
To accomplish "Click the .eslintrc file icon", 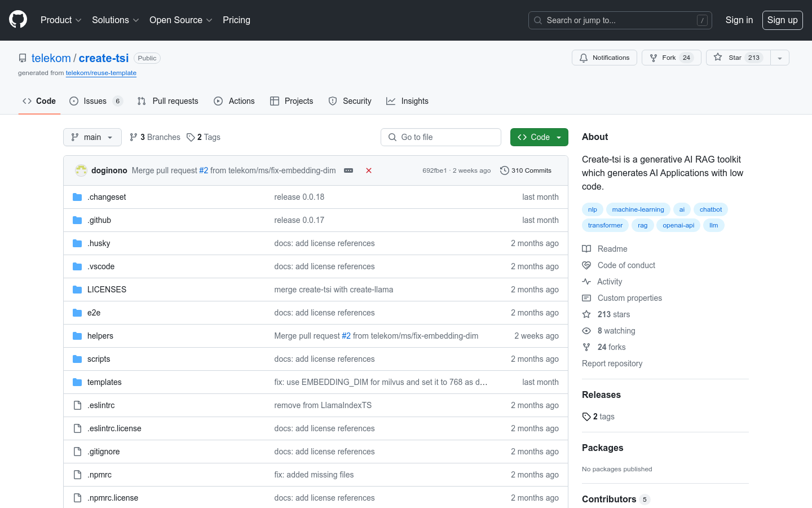I will (x=77, y=405).
